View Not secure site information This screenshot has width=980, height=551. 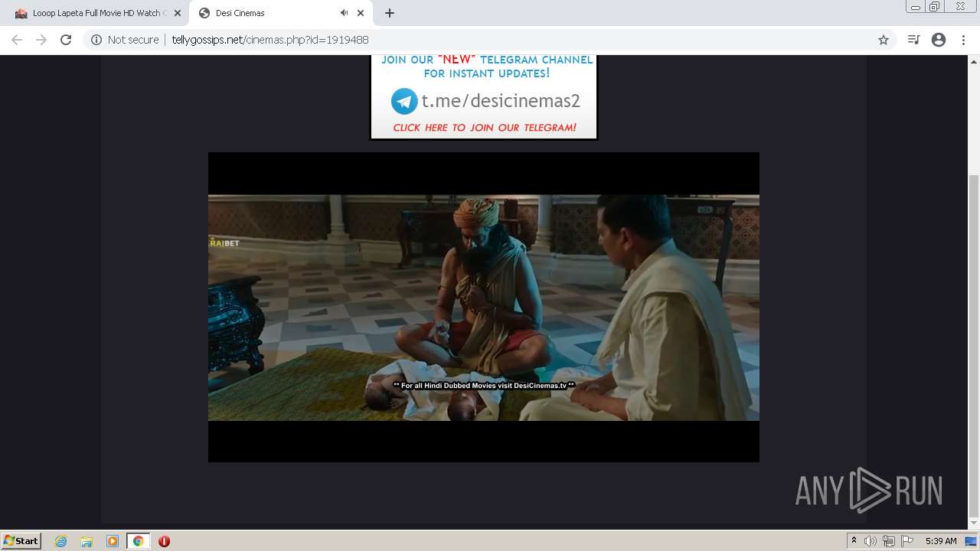125,40
